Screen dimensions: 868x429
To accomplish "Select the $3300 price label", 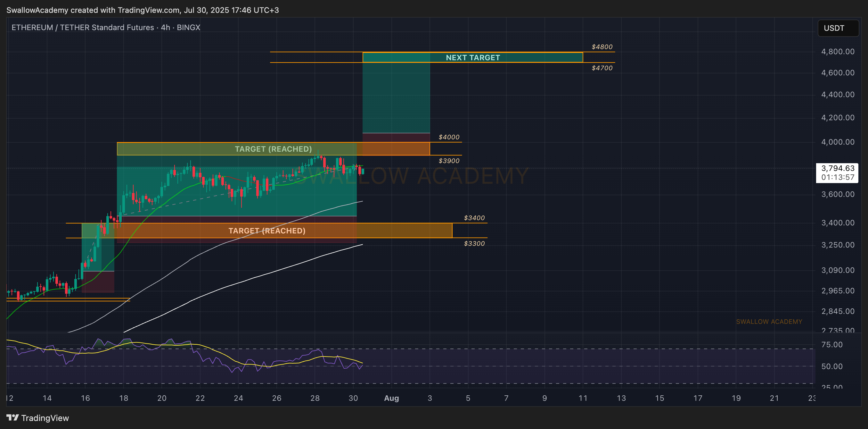I will tap(474, 243).
